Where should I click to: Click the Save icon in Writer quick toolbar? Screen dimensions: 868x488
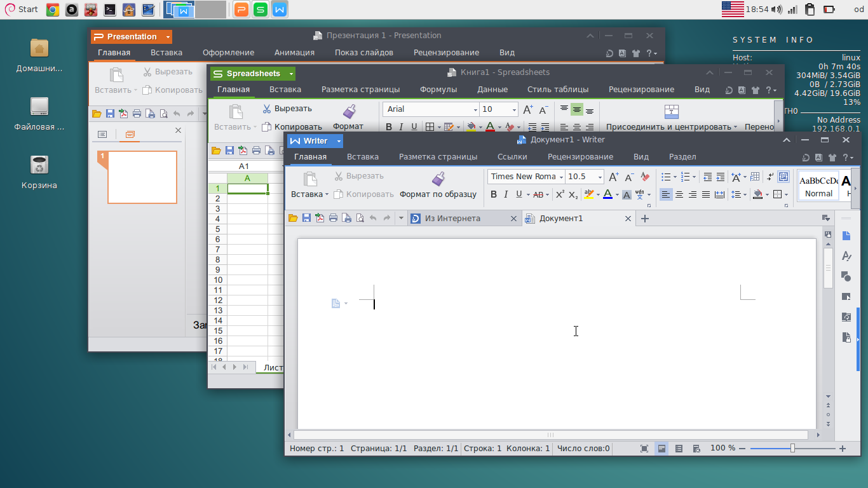coord(306,219)
